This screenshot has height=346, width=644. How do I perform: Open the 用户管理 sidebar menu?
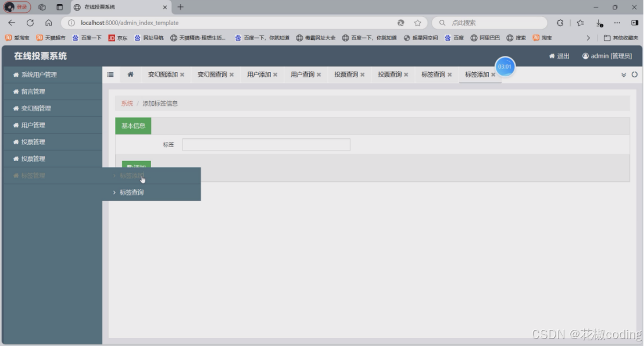(x=52, y=126)
